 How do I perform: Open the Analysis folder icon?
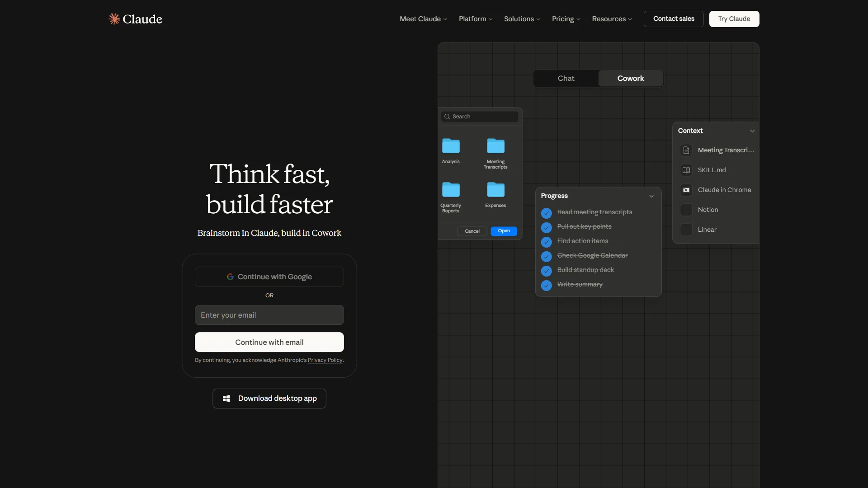(451, 146)
